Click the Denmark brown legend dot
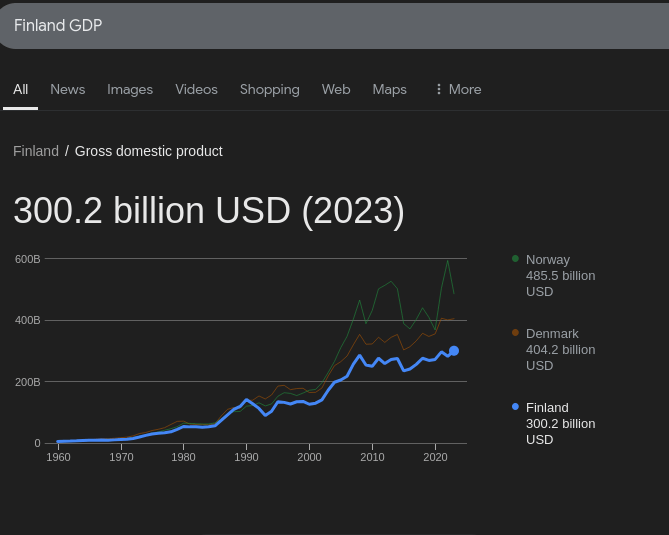 point(515,333)
